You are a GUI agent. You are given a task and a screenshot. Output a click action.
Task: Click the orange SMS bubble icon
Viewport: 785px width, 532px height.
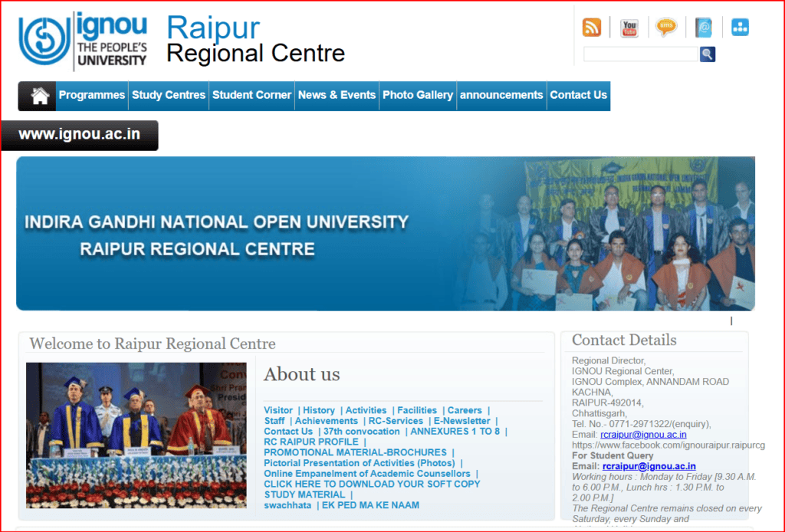point(666,28)
